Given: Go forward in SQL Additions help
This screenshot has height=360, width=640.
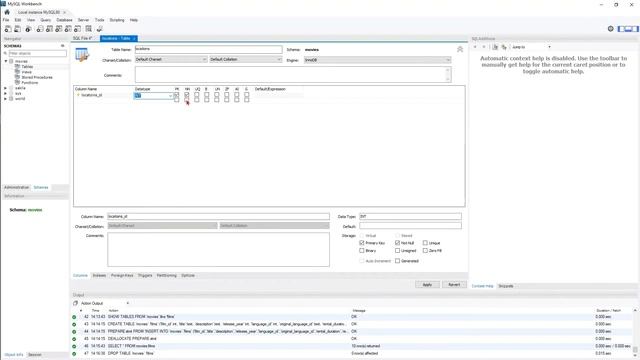Looking at the screenshot, I should tap(484, 47).
